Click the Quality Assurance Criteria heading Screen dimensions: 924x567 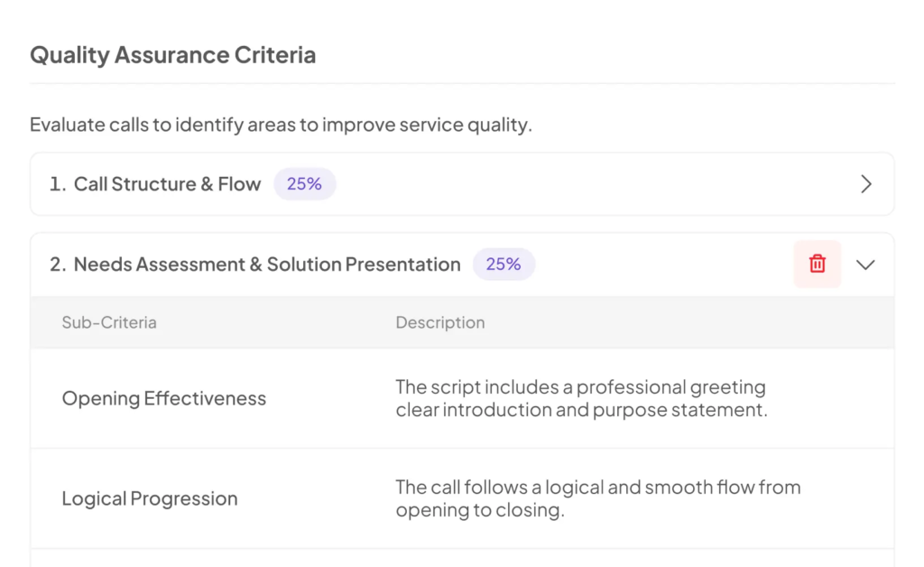pyautogui.click(x=173, y=55)
